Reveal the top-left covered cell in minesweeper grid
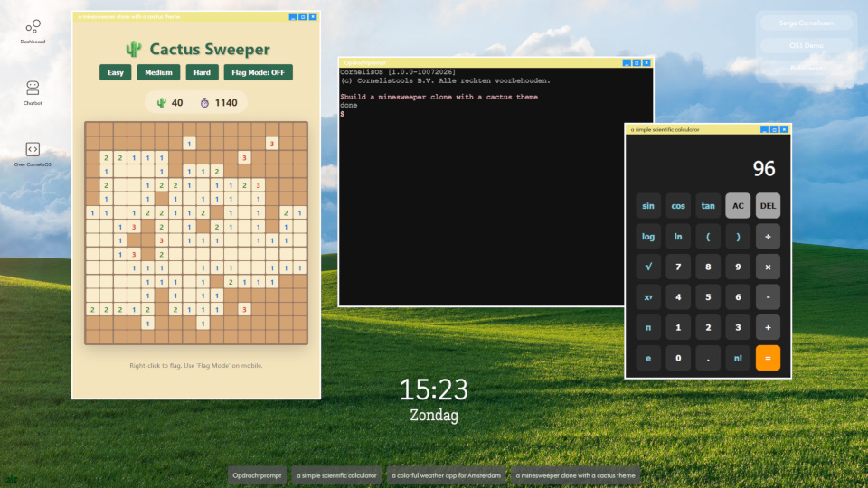The height and width of the screenshot is (488, 868). pyautogui.click(x=92, y=129)
